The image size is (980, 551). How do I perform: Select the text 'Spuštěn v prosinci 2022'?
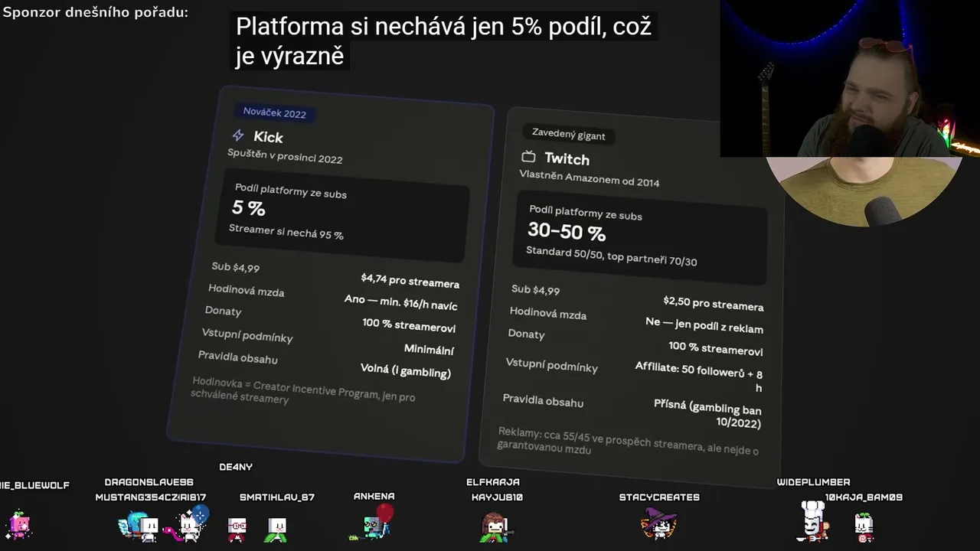285,156
